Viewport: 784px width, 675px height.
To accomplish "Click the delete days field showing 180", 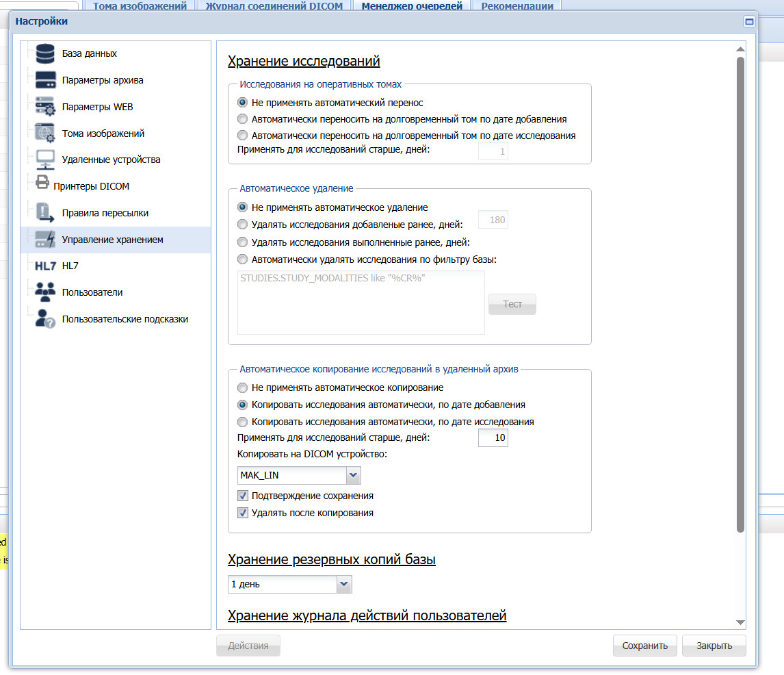I will 493,220.
